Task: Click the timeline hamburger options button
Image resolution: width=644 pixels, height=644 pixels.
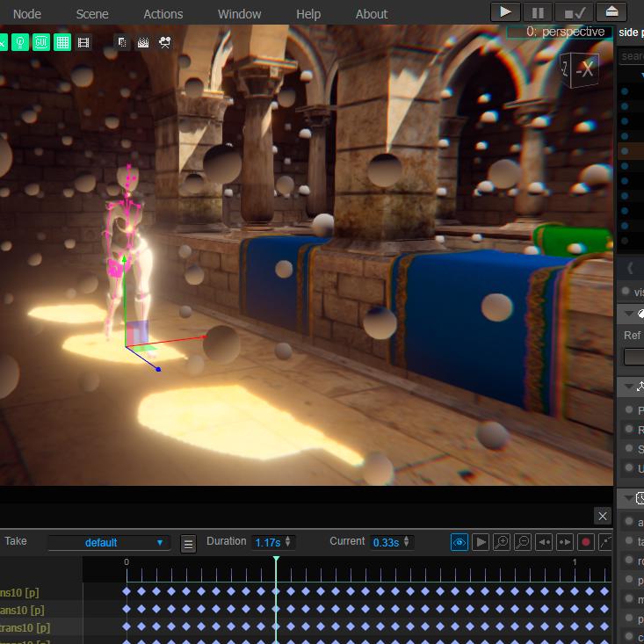Action: [188, 543]
